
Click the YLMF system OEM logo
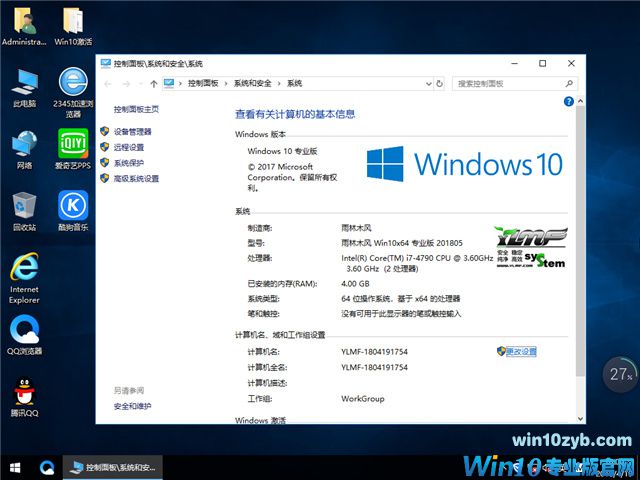[531, 247]
